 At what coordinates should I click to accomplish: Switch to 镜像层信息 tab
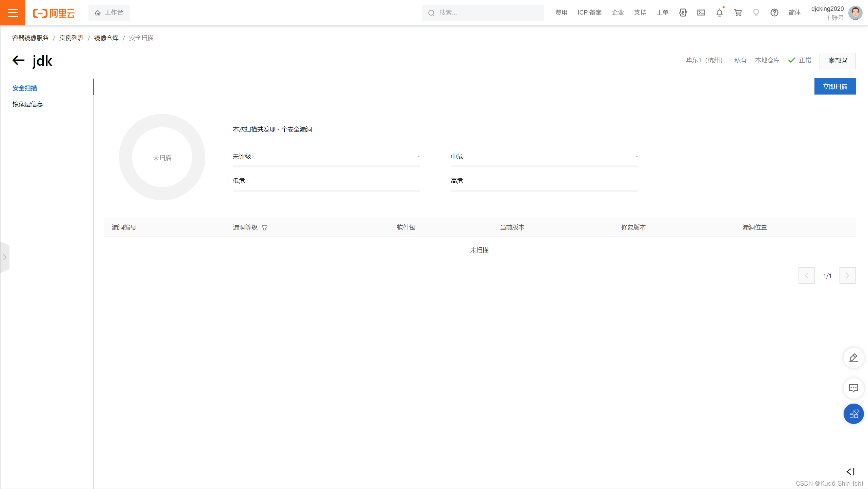[x=28, y=104]
